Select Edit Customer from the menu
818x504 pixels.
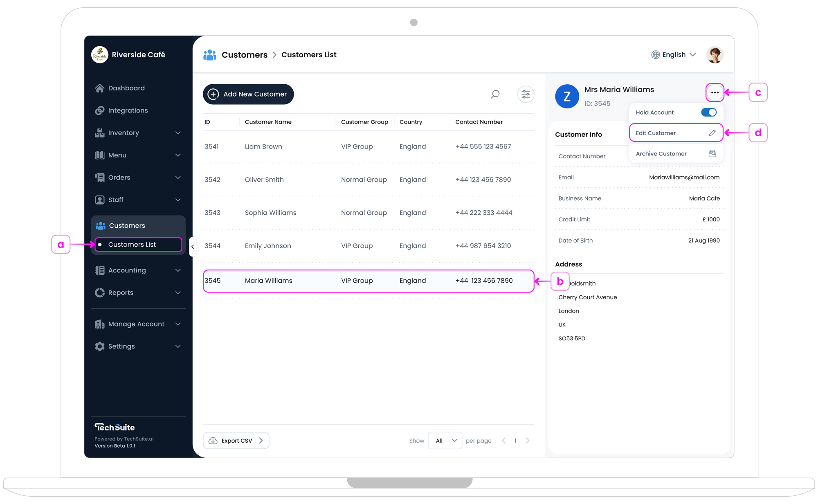click(675, 133)
